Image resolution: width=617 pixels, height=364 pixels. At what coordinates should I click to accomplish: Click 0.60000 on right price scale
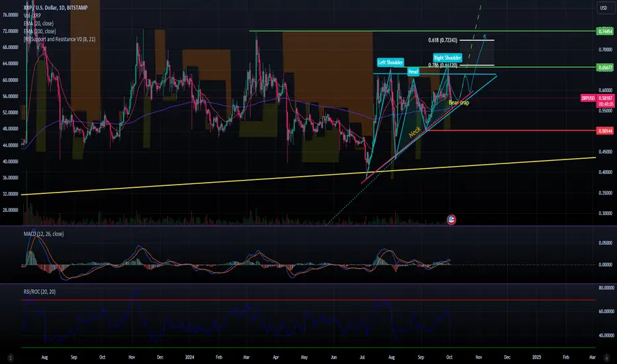pos(605,90)
